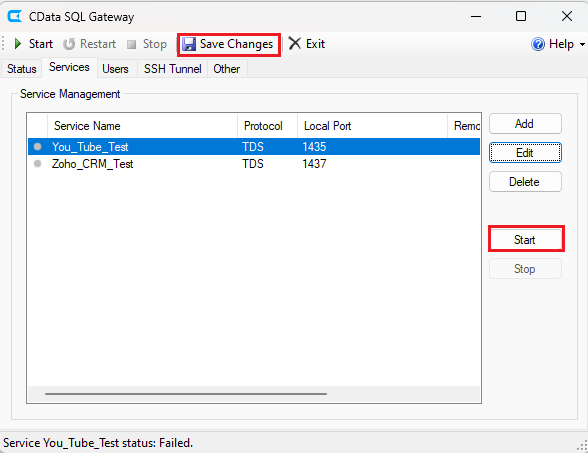This screenshot has width=588, height=453.
Task: Click the Delete service button
Action: coord(525,182)
